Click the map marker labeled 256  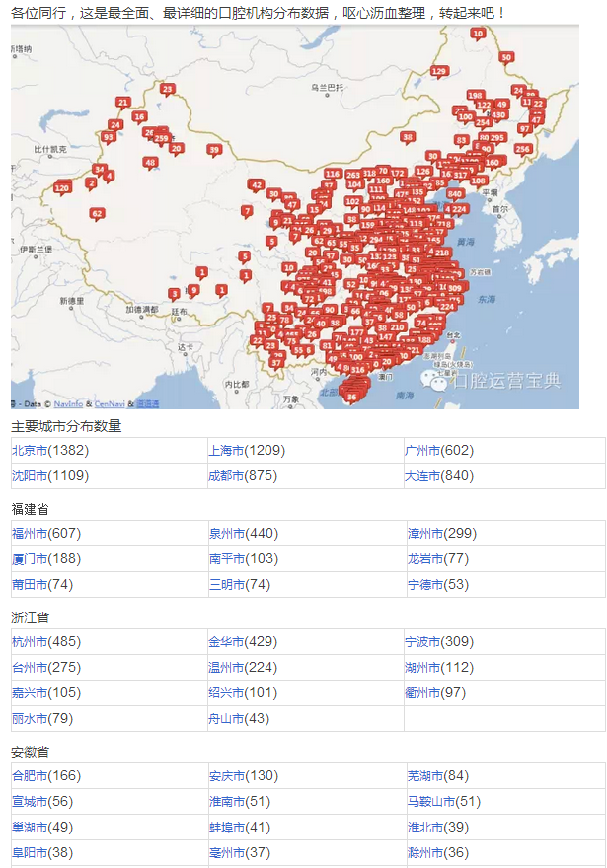[522, 149]
